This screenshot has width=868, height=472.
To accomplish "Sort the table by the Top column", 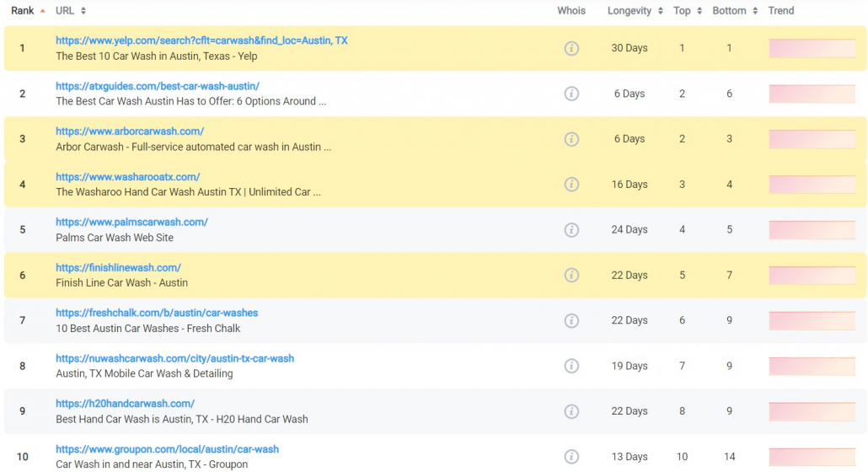I will [688, 10].
